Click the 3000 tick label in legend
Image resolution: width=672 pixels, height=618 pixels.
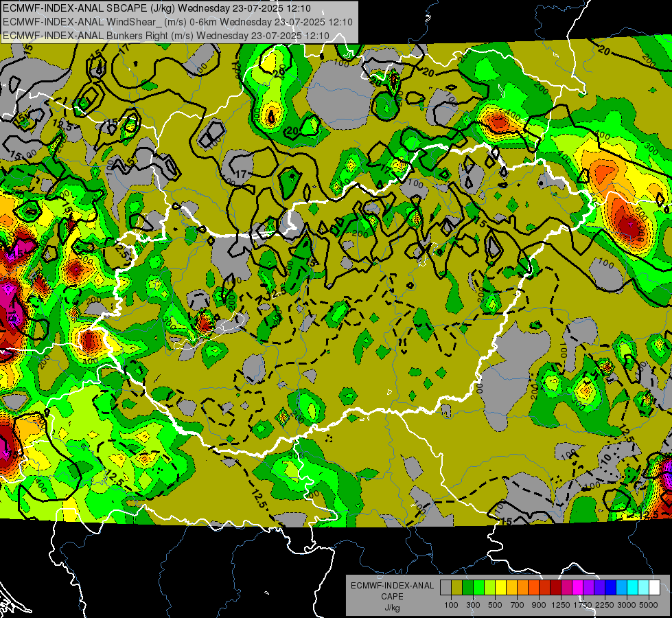(627, 605)
